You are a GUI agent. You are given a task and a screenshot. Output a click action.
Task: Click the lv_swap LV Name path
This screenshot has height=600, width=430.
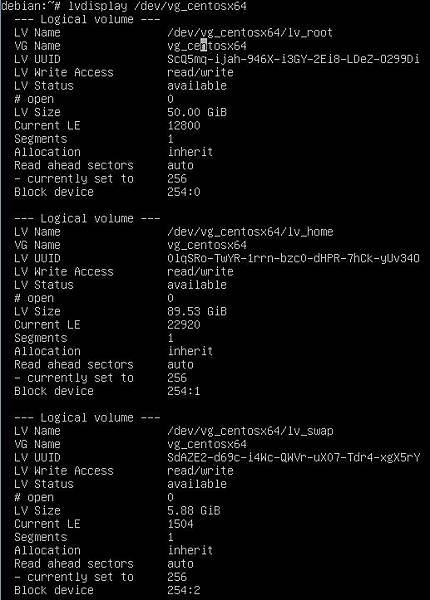(x=250, y=431)
